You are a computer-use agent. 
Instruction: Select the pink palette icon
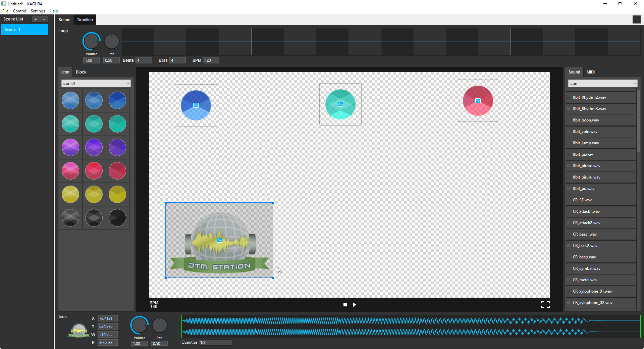click(x=70, y=171)
